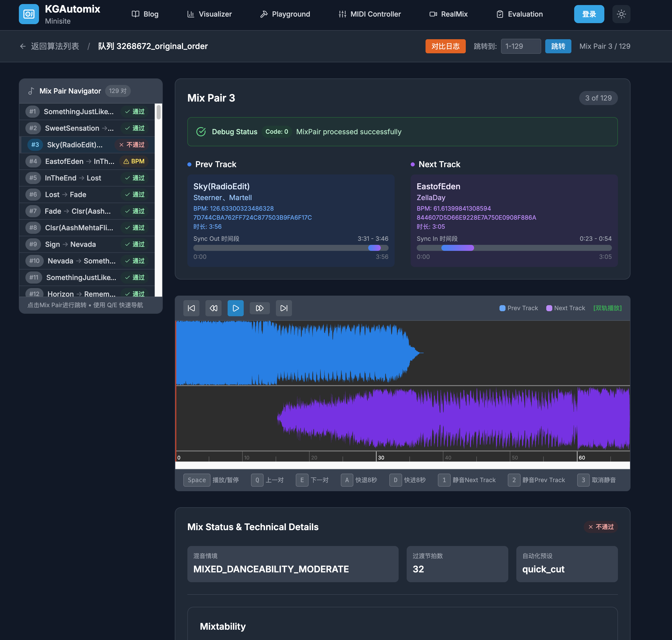The width and height of the screenshot is (672, 640).
Task: Click the KGAutomix logo icon
Action: 29,14
